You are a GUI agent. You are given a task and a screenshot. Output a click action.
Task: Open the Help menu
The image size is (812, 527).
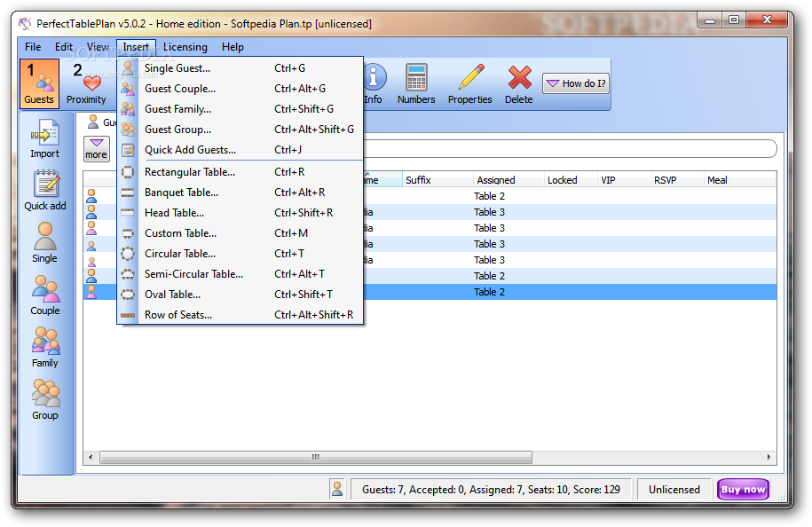233,47
